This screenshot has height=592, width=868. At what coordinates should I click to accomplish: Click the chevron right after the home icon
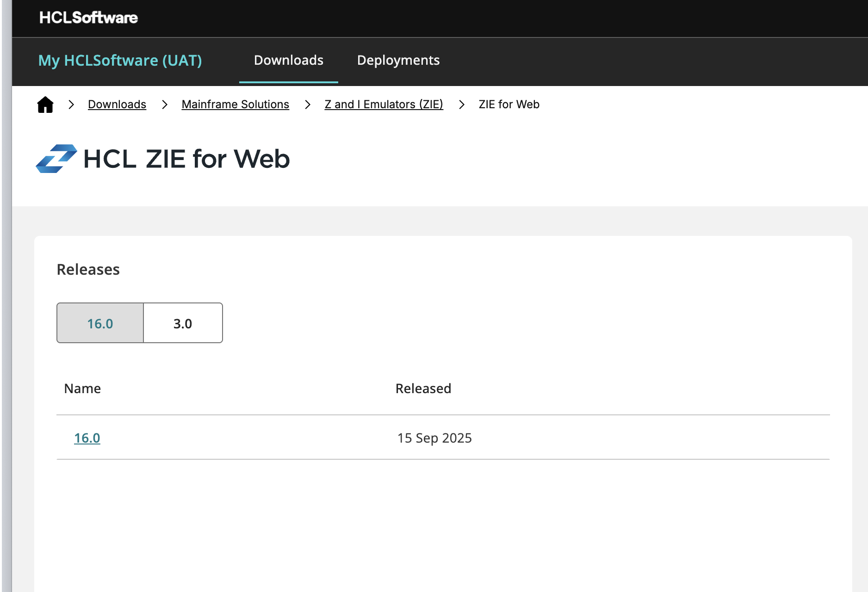click(x=71, y=105)
